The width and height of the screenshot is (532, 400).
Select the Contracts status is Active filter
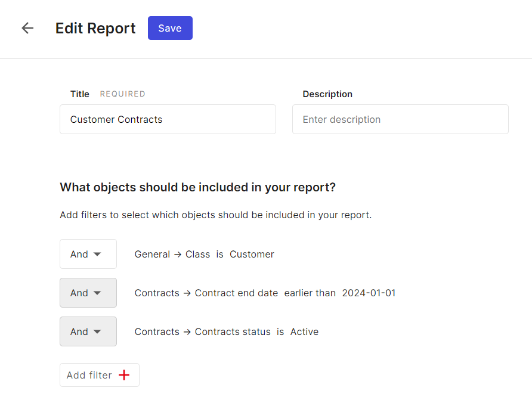click(x=226, y=331)
